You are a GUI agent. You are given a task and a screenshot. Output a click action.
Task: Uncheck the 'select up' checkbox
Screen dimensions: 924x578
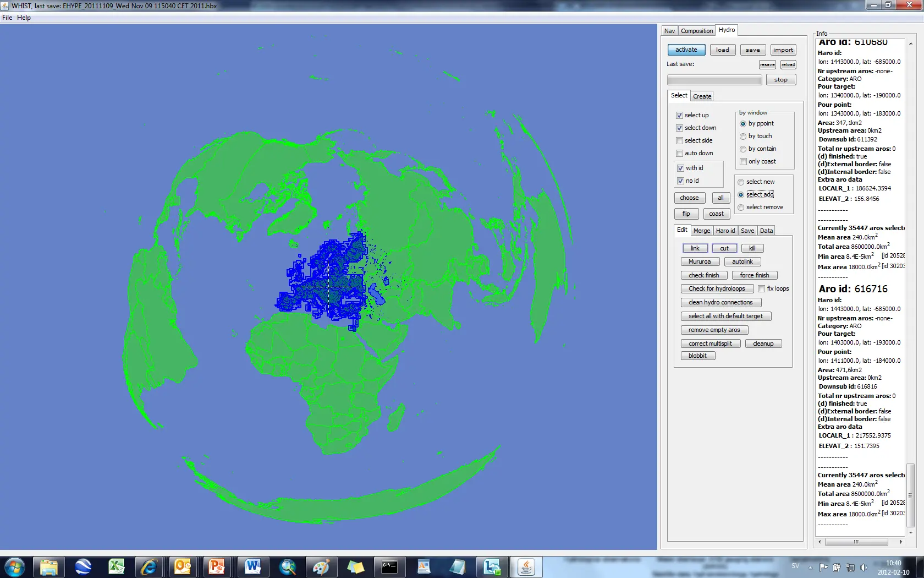point(679,115)
